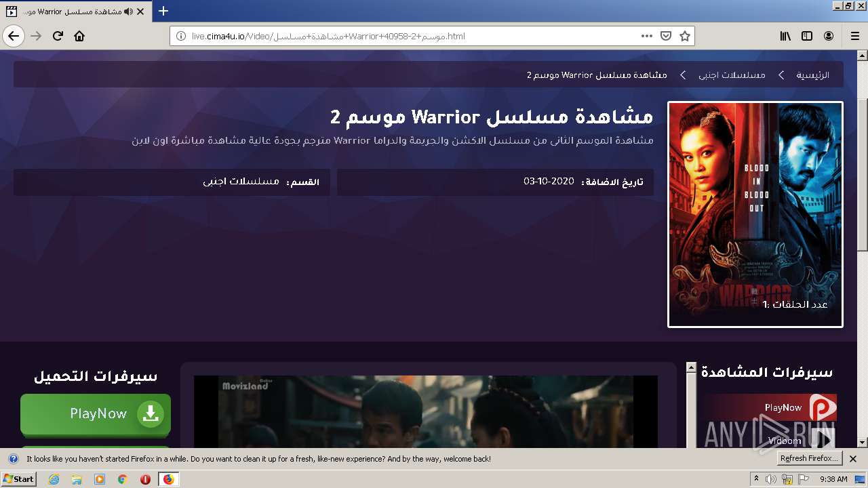
Task: Open the page actions three-dot menu
Action: [647, 36]
